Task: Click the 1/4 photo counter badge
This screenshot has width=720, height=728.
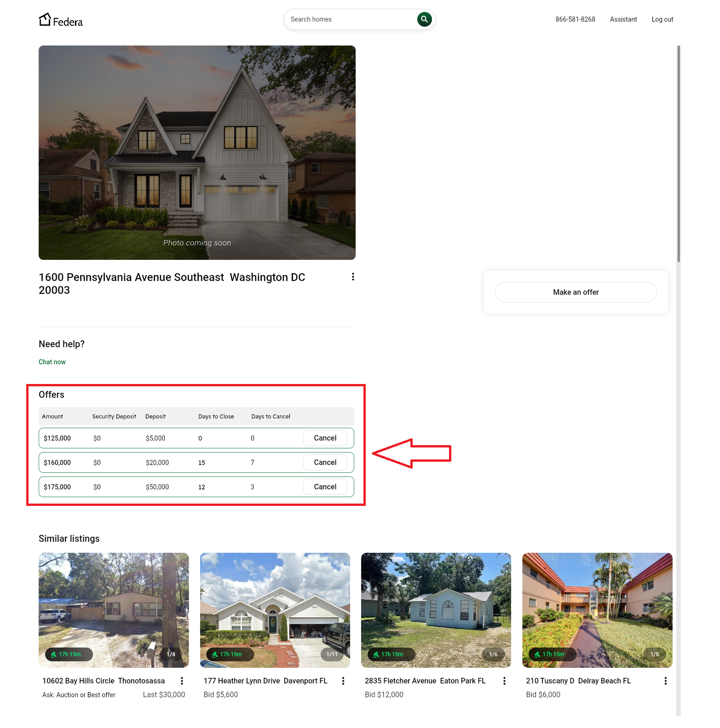Action: [x=171, y=654]
